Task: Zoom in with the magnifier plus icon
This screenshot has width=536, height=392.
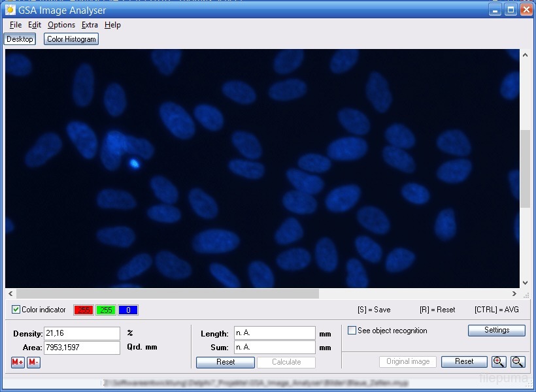Action: point(499,362)
